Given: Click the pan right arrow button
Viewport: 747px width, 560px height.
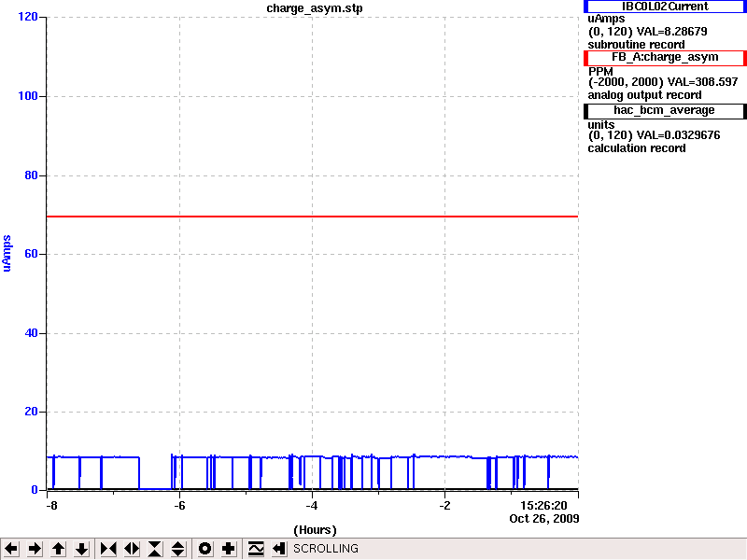Looking at the screenshot, I should point(35,549).
